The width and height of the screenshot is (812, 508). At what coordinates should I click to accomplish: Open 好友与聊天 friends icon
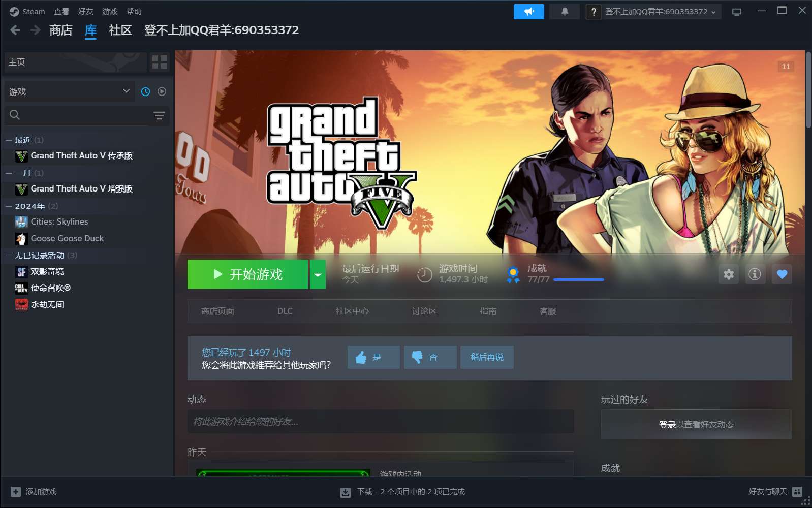click(797, 492)
